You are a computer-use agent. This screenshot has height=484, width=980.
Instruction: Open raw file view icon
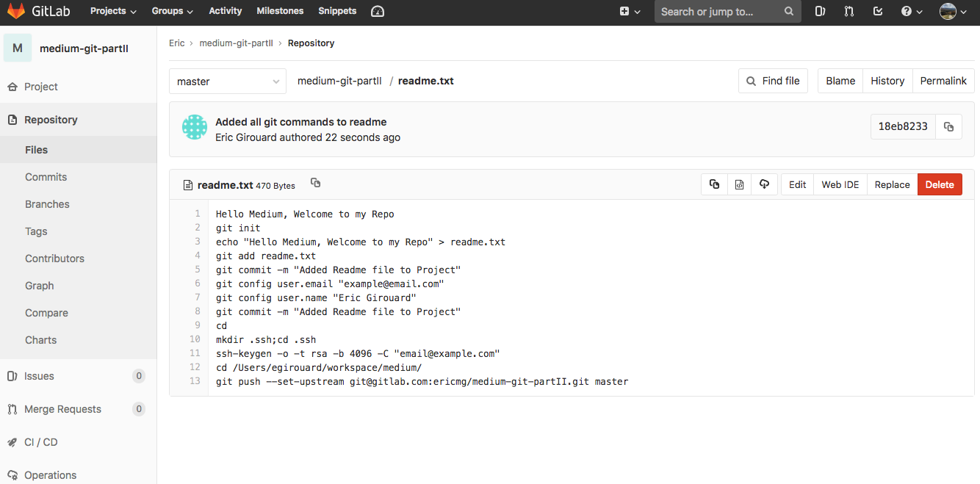point(739,184)
